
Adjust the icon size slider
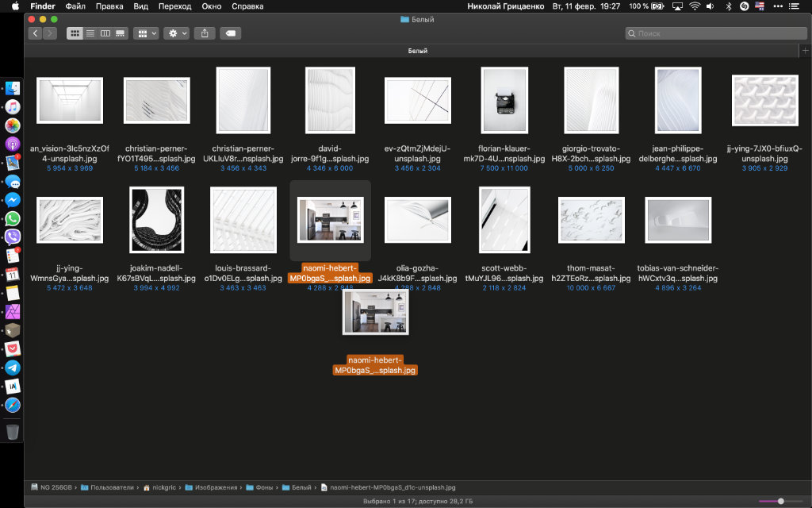(781, 501)
